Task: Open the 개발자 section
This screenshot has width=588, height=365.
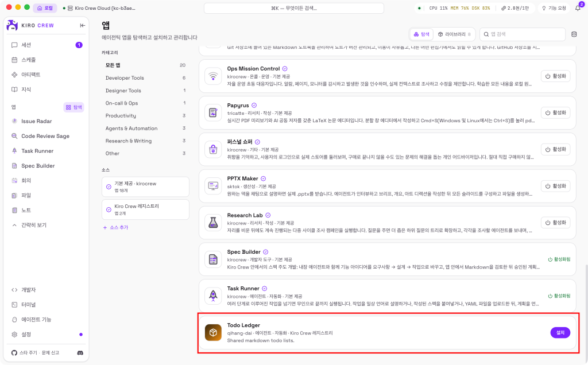Action: pyautogui.click(x=46, y=290)
